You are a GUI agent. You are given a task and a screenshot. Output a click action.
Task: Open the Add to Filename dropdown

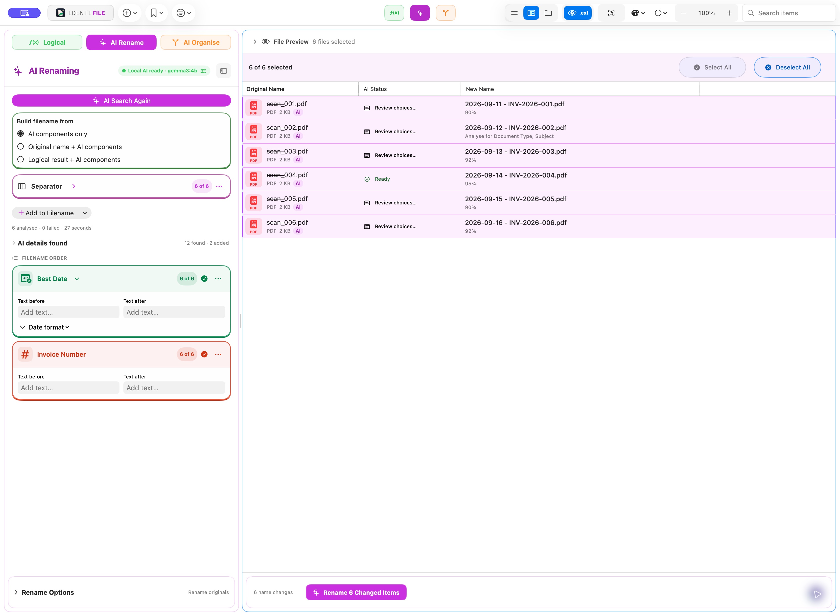[x=51, y=213]
